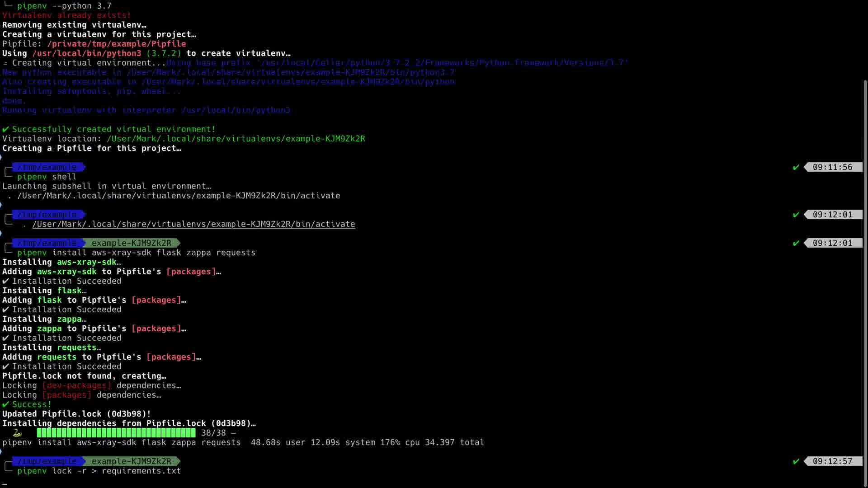Click the 09:11:56 timestamp badge
Viewport: 868px width, 488px height.
coord(832,167)
